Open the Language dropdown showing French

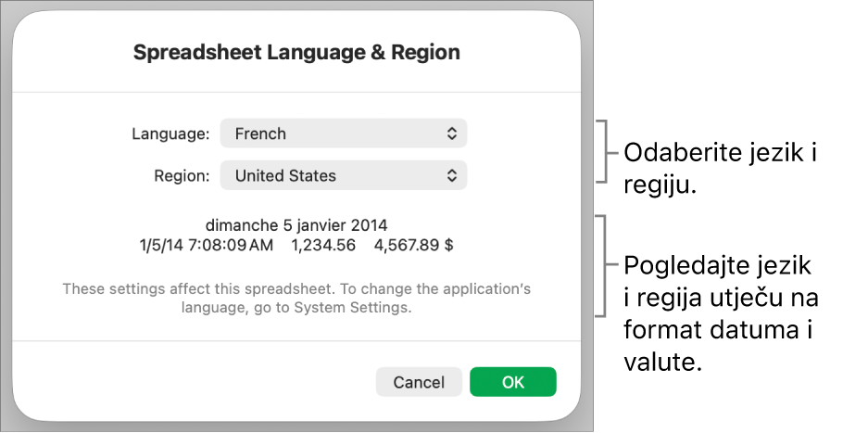coord(343,134)
